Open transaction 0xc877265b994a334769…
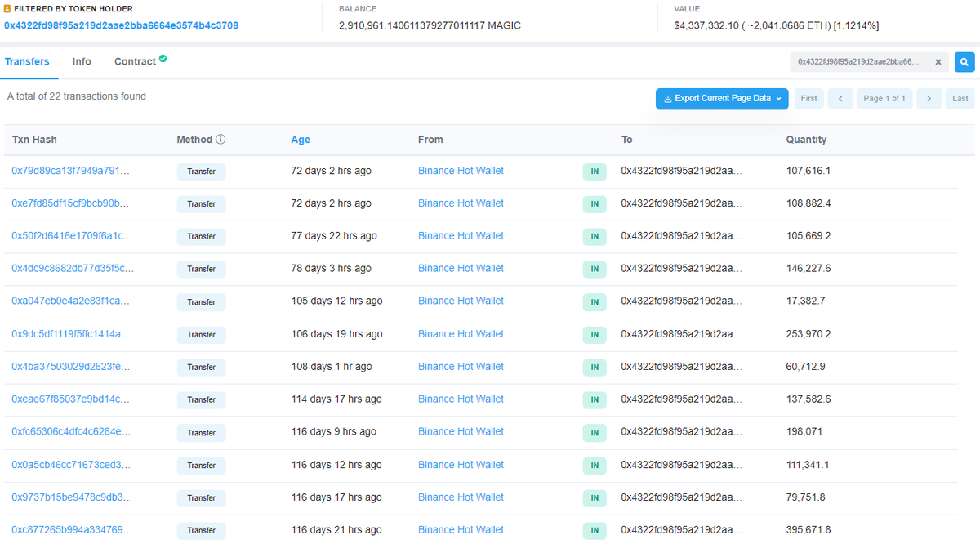The width and height of the screenshot is (980, 544). (x=72, y=530)
